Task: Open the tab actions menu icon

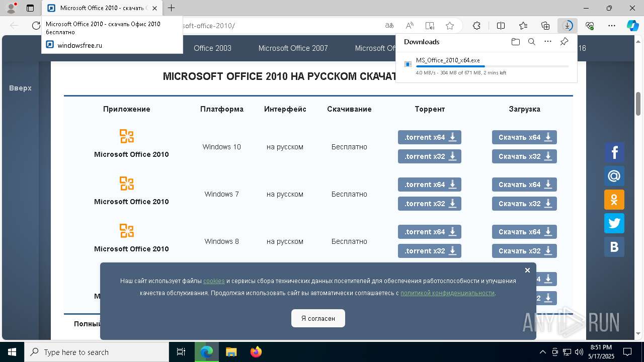Action: [30, 8]
